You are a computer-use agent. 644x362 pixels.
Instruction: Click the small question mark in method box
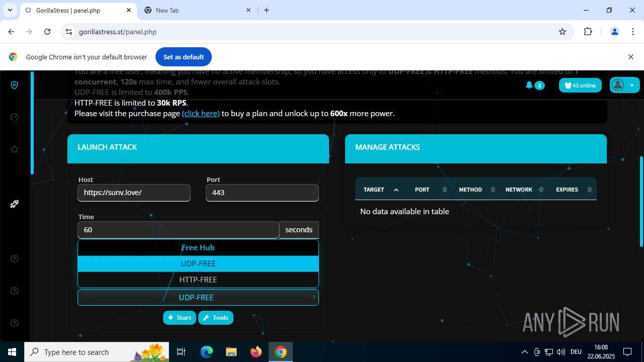click(x=314, y=298)
